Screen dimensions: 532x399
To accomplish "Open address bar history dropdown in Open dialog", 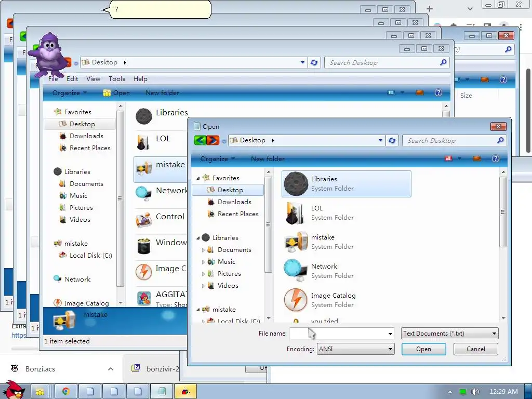I will 380,140.
